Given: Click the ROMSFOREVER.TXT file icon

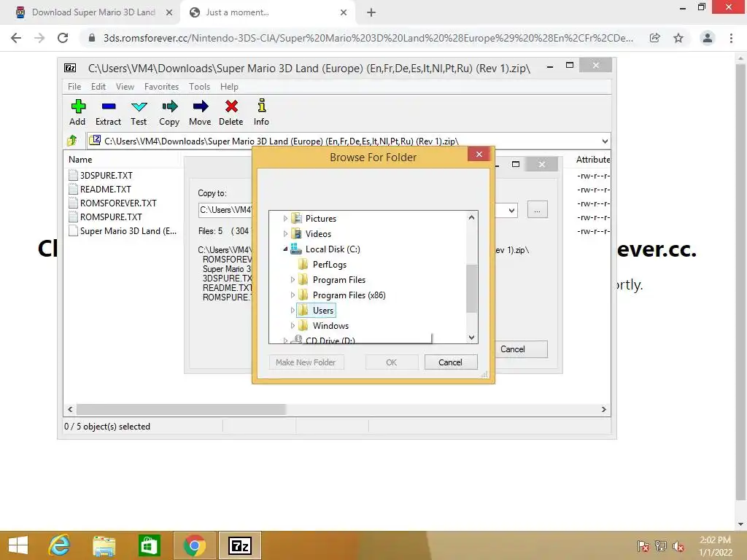Looking at the screenshot, I should pos(73,203).
